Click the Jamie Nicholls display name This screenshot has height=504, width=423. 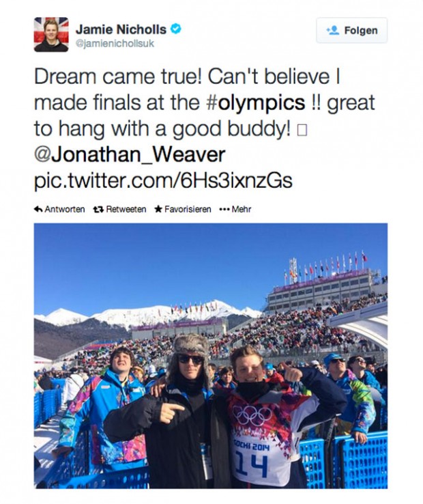[121, 29]
